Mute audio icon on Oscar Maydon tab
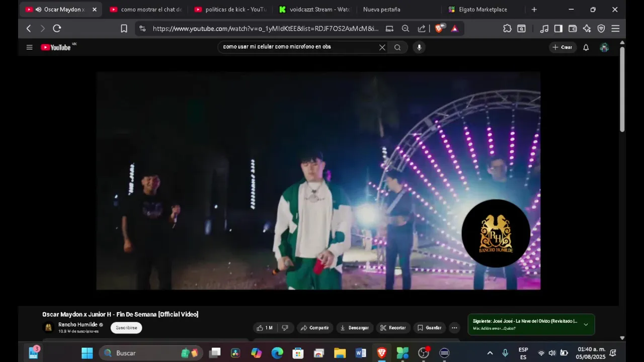The image size is (644, 362). 38,10
